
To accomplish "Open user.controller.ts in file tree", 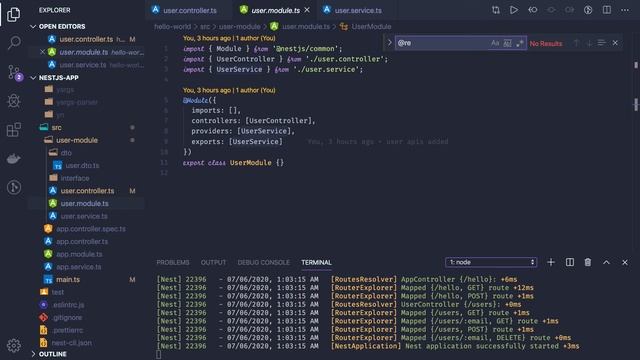I will (87, 191).
